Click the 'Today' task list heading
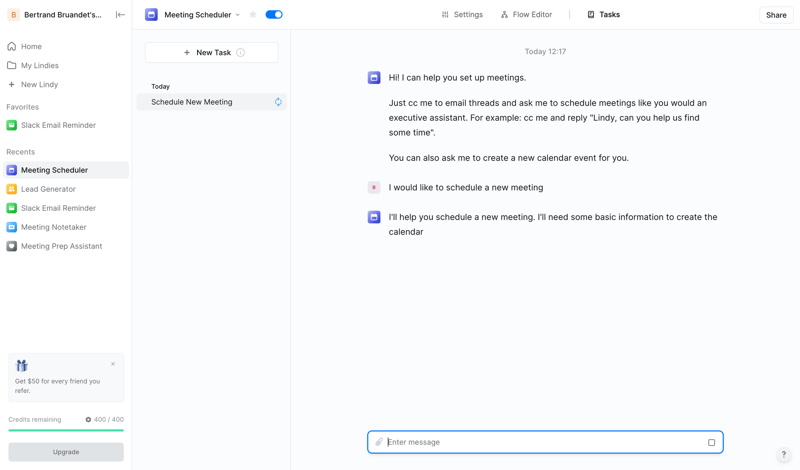The image size is (800, 470). tap(160, 87)
